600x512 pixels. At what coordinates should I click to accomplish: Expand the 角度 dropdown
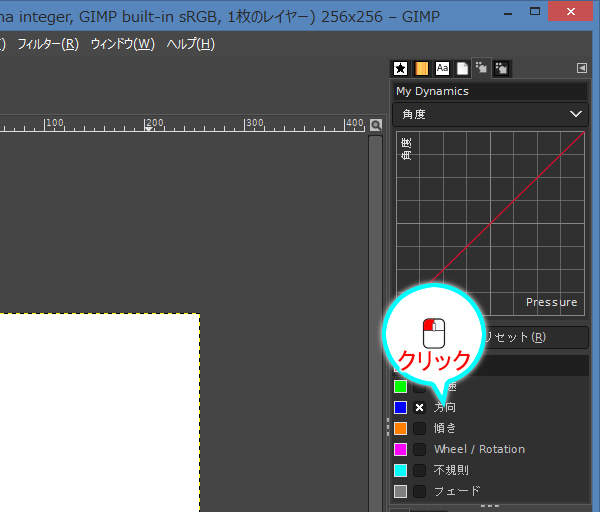490,114
